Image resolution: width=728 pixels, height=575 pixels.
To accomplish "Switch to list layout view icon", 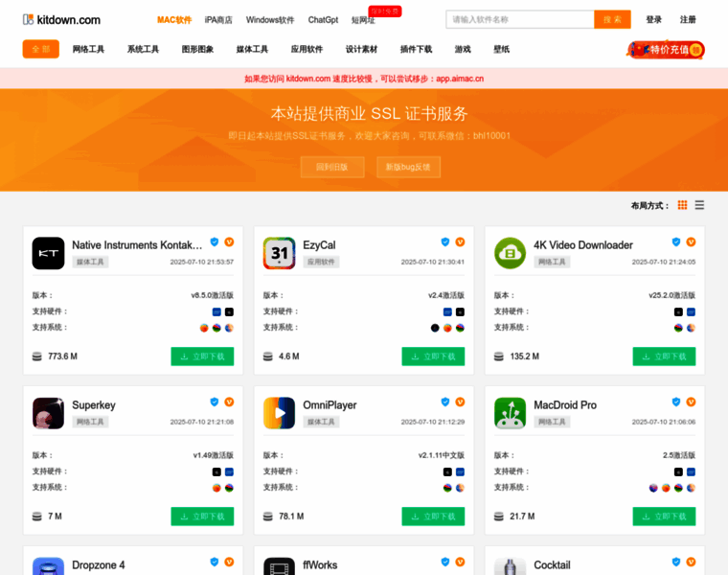I will 699,205.
